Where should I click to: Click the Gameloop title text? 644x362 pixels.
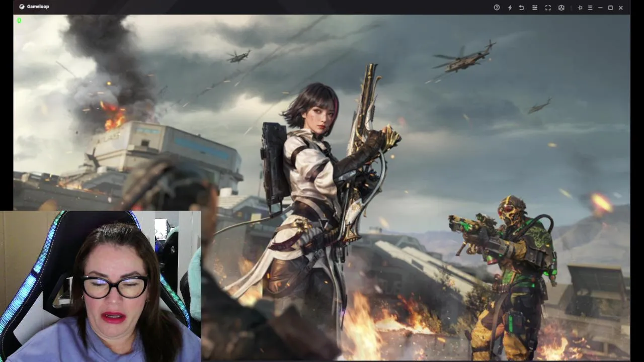[38, 7]
